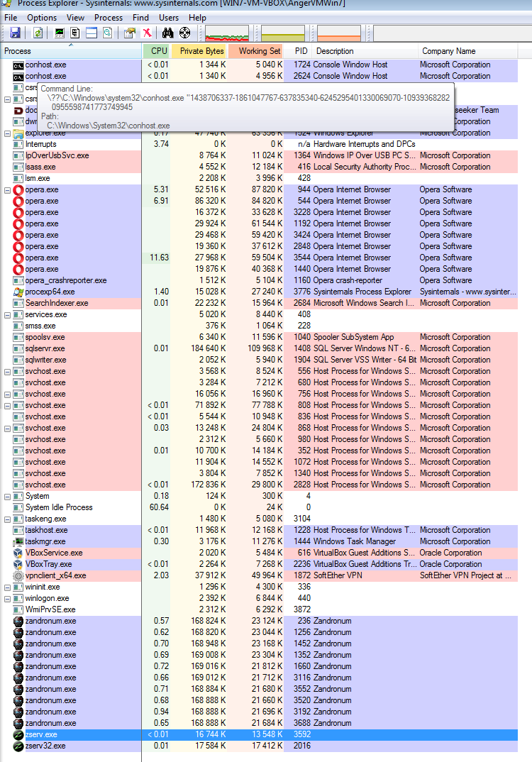Click the Refresh Now toolbar icon

pyautogui.click(x=38, y=33)
